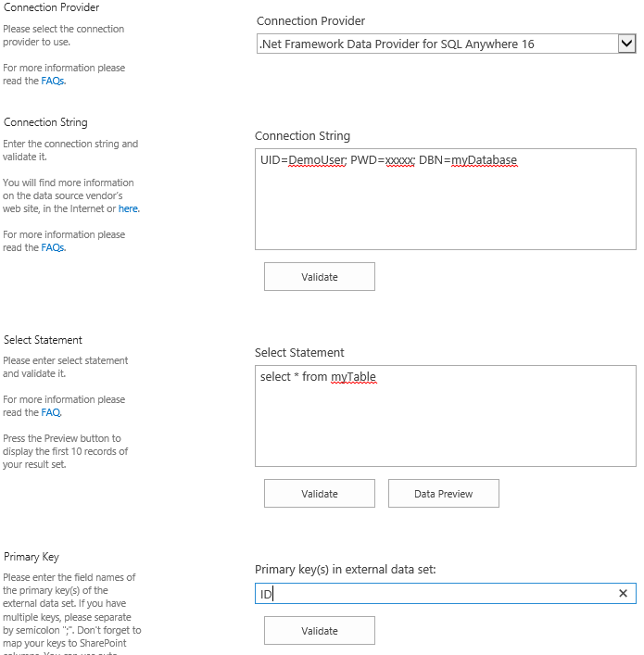Click the SQL Anywhere 16 provider combo box
Image resolution: width=644 pixels, height=655 pixels.
(436, 44)
